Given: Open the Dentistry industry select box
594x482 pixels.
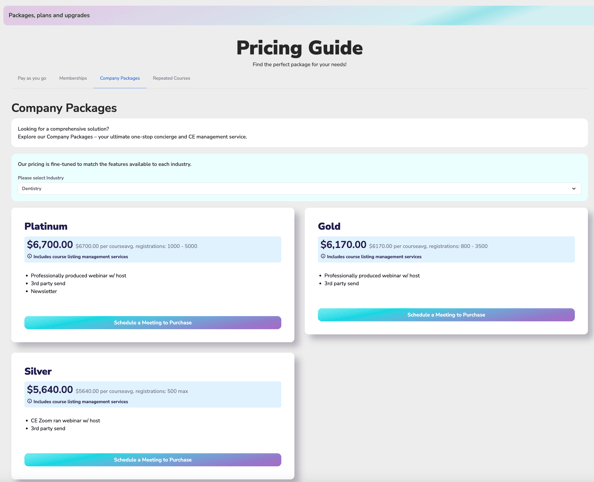Looking at the screenshot, I should coord(299,189).
